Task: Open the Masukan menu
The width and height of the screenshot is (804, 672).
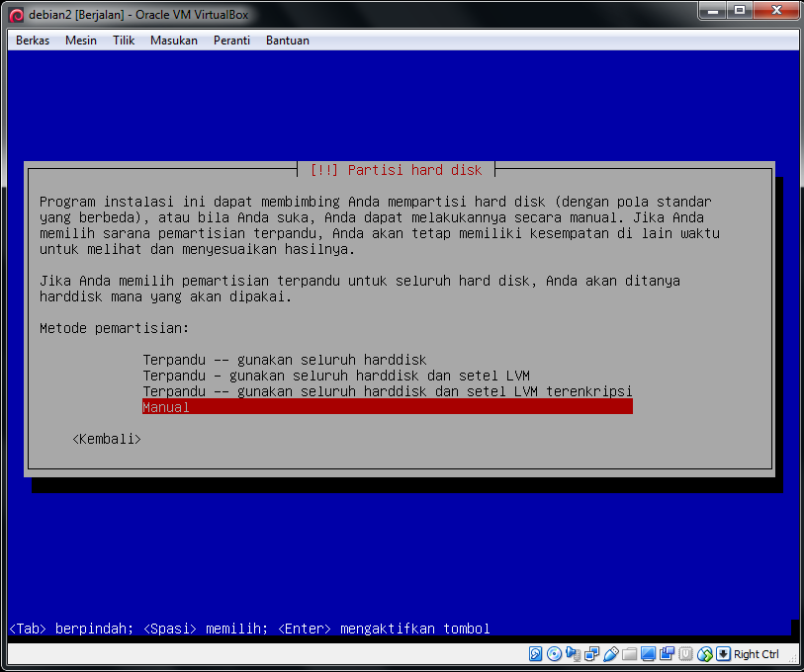Action: 174,41
